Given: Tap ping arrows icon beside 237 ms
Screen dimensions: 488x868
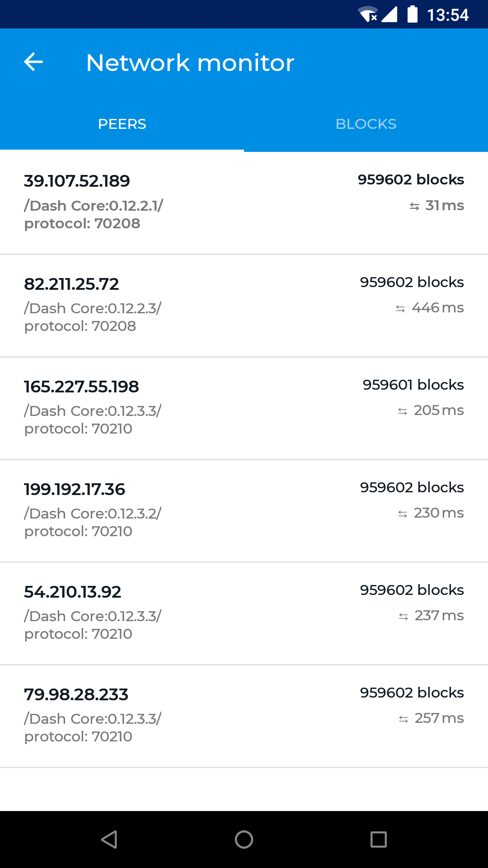Looking at the screenshot, I should pos(404,617).
